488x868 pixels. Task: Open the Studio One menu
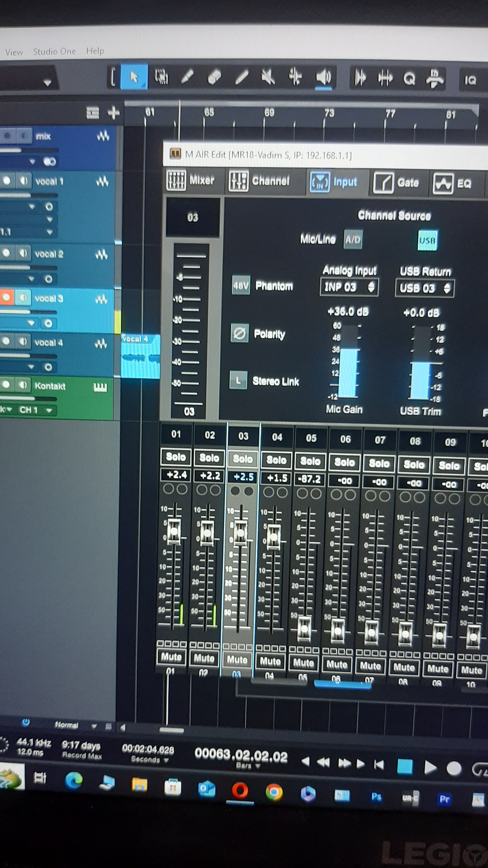[x=54, y=52]
